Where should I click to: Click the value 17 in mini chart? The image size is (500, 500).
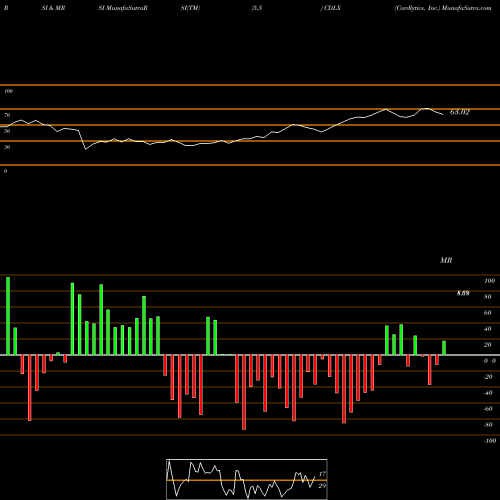(x=322, y=474)
